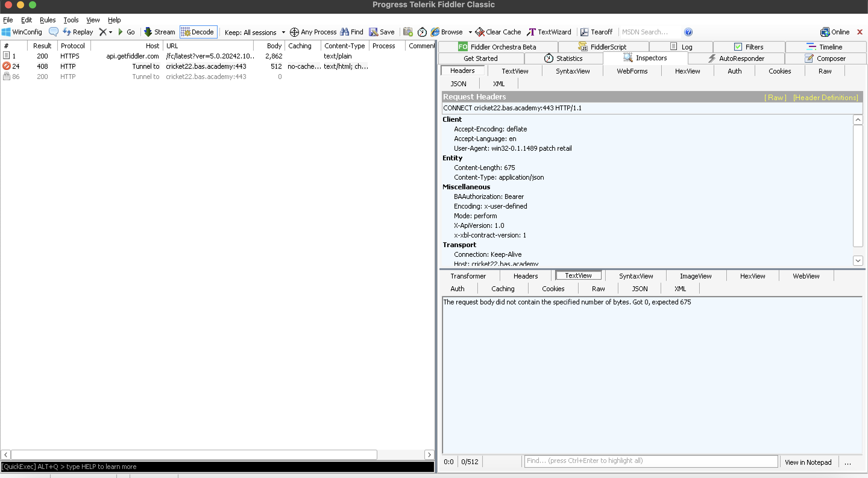The image size is (868, 478).
Task: Toggle Stream mode
Action: point(159,32)
